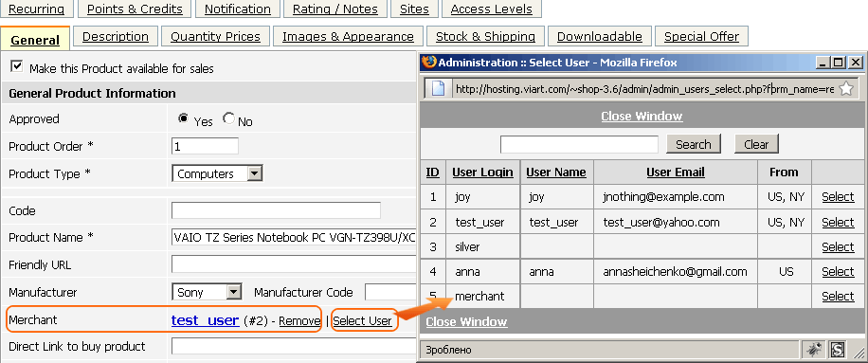Open the Downloadable tab
The height and width of the screenshot is (363, 868).
pyautogui.click(x=600, y=37)
